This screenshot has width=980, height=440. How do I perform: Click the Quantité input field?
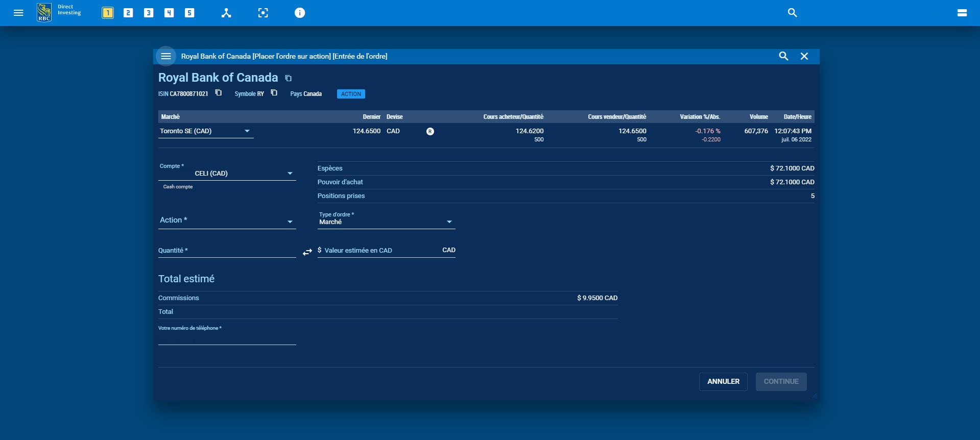tap(227, 251)
